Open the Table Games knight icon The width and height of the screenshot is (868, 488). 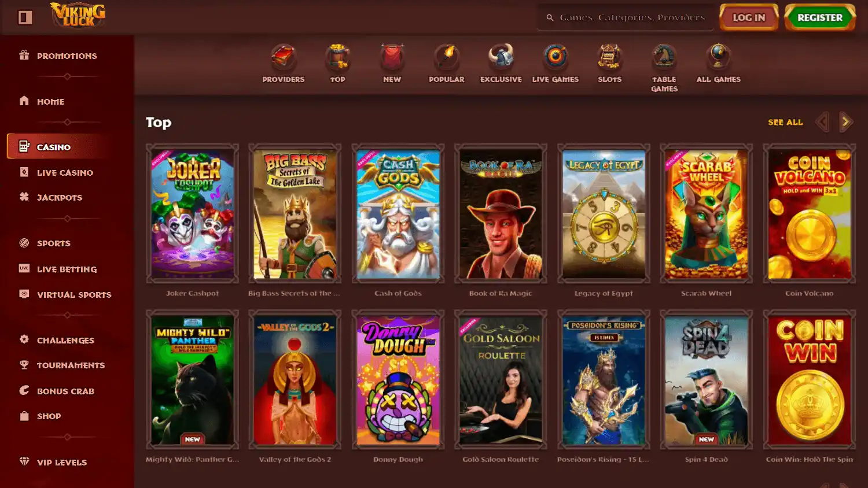(x=664, y=57)
